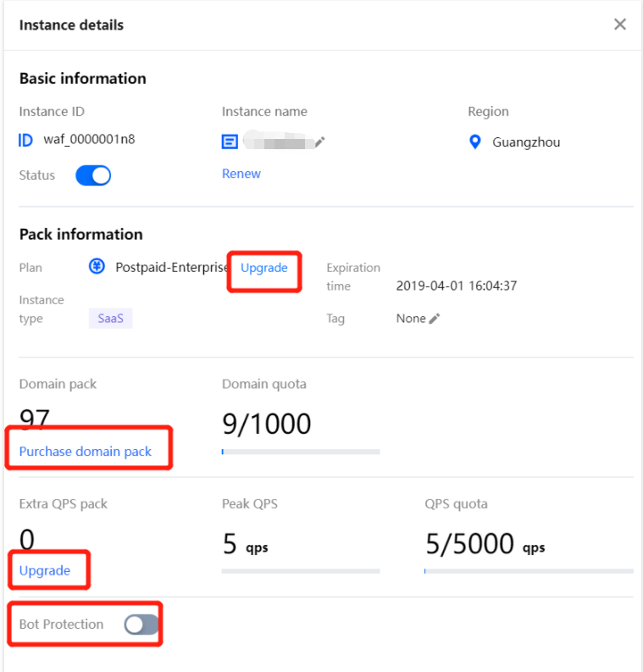Click the Renew link
The image size is (643, 672).
click(241, 174)
